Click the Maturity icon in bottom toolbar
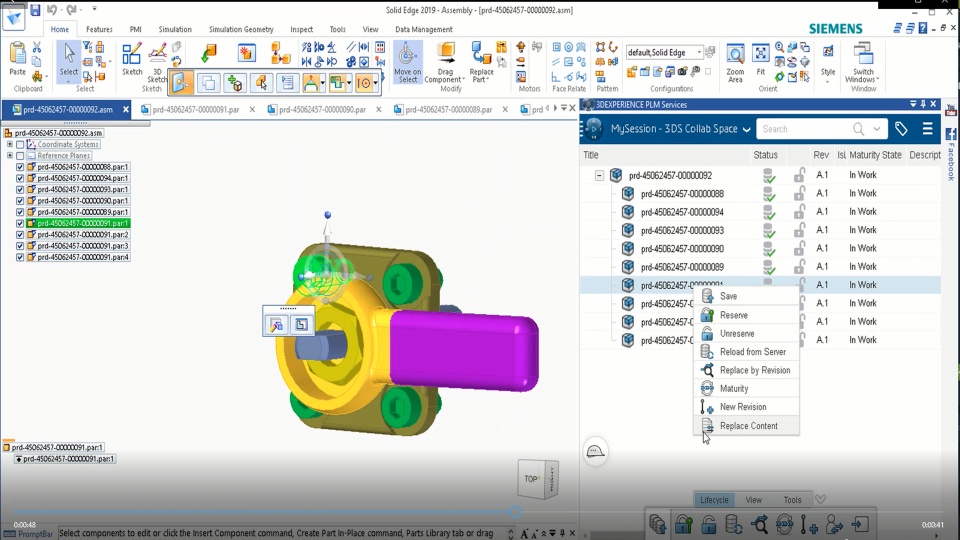The image size is (960, 540). (784, 525)
